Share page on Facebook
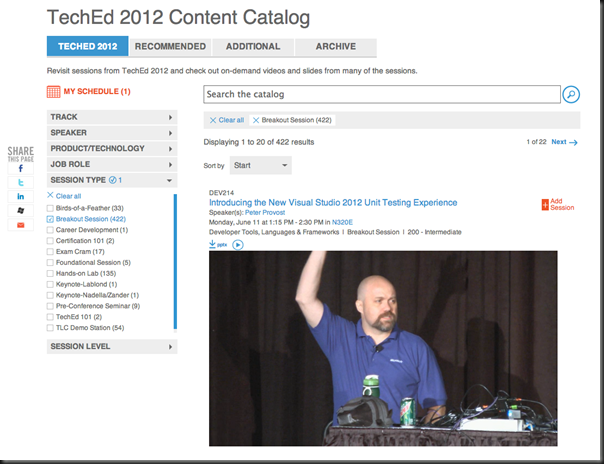The height and width of the screenshot is (464, 604). tap(20, 169)
